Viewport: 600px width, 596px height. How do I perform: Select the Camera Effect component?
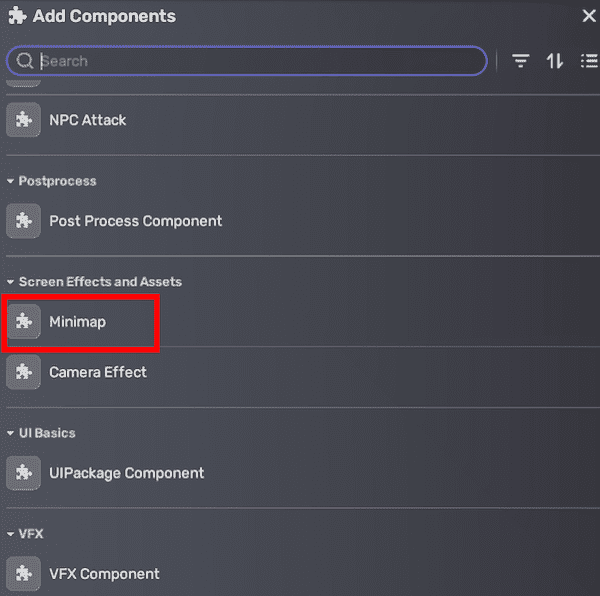[x=98, y=372]
